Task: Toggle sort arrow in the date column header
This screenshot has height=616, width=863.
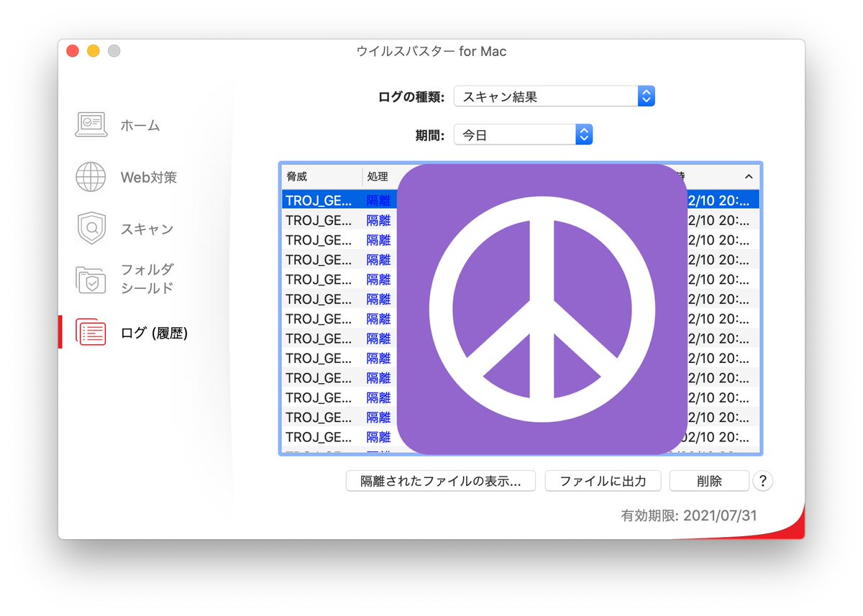Action: (748, 177)
